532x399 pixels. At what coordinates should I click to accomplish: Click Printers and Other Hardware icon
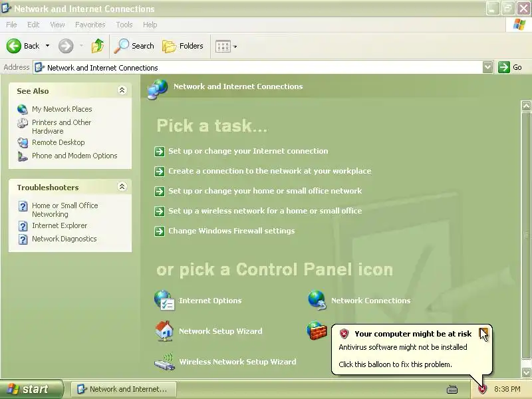pyautogui.click(x=23, y=123)
